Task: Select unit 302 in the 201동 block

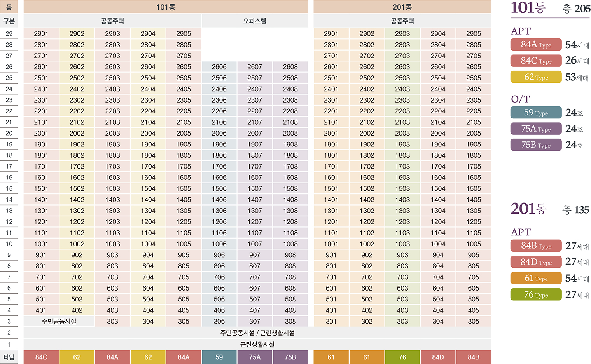Action: point(367,321)
